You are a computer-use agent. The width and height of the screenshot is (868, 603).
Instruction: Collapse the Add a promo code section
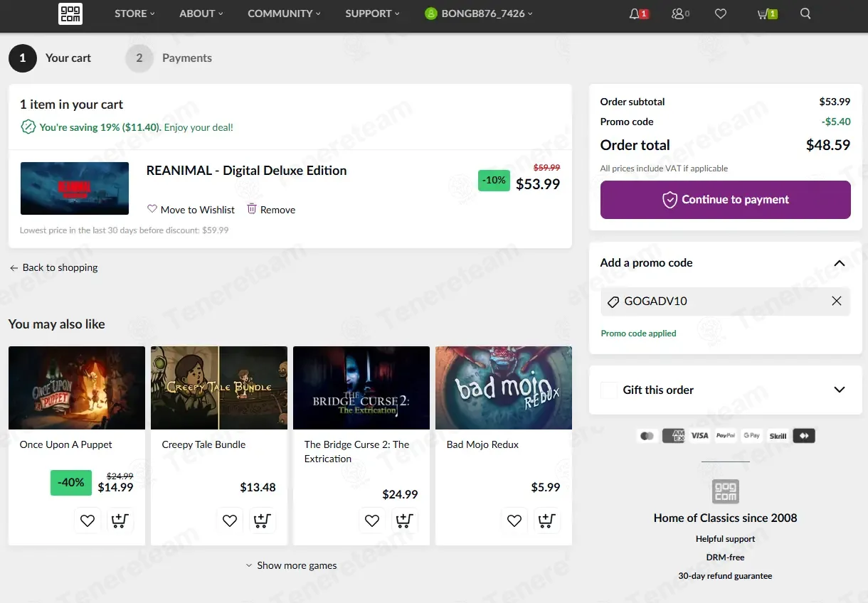click(x=840, y=263)
